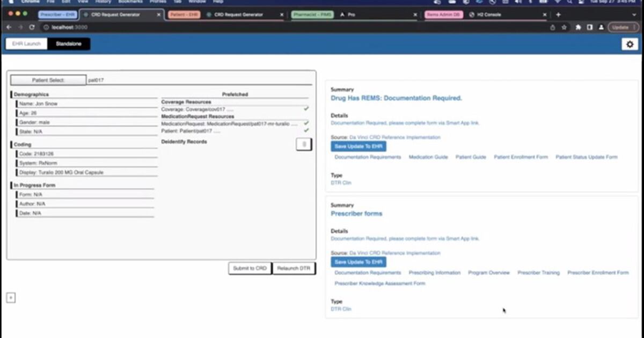Click the Update button in Chrome
The width and height of the screenshot is (644, 338).
click(623, 27)
